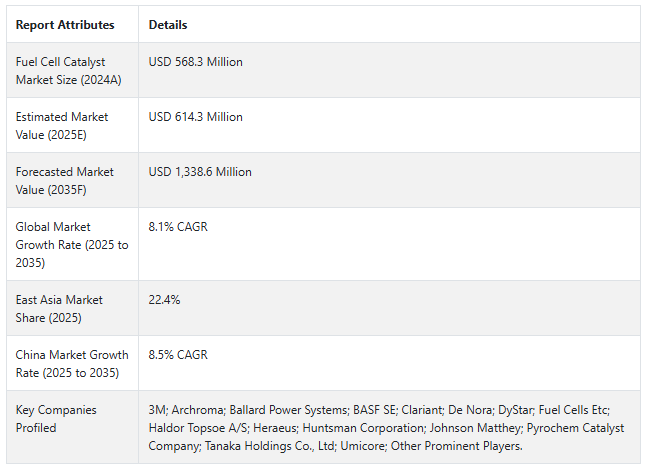
Task: Select the Forecasted Market Value (2035F) label
Action: pyautogui.click(x=64, y=181)
